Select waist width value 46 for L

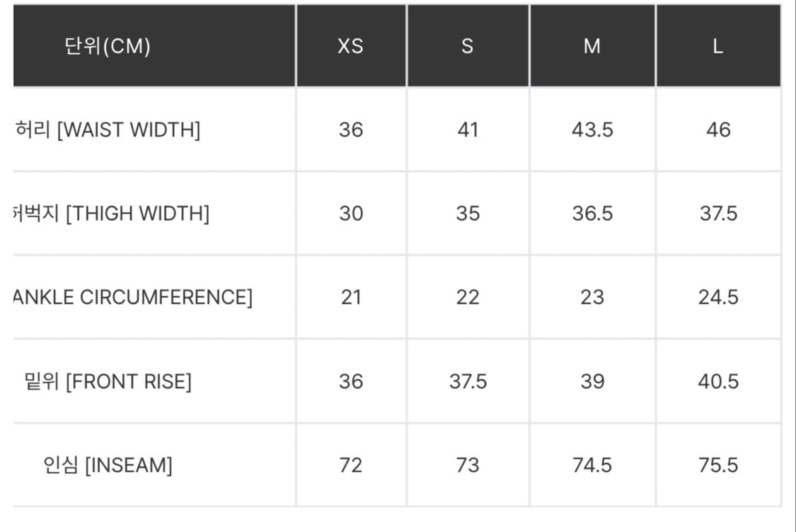point(718,130)
